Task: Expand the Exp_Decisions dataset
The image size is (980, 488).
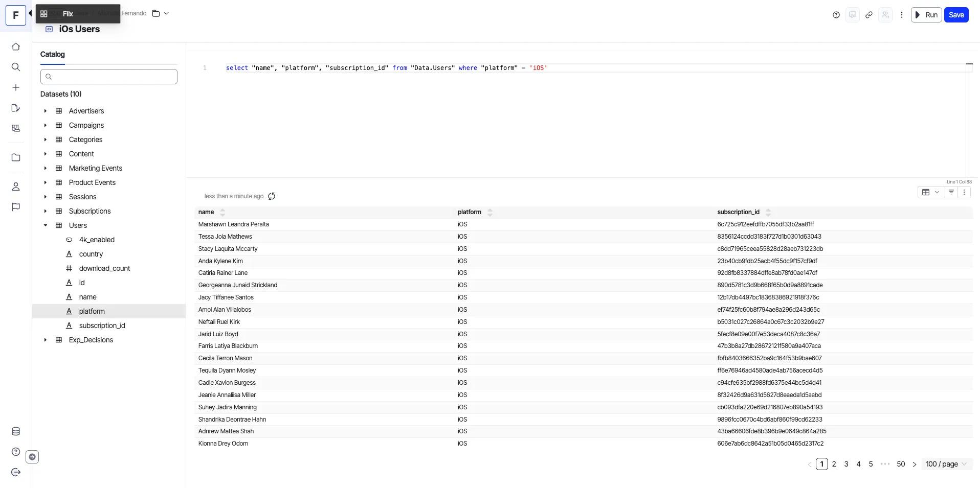Action: (46, 340)
